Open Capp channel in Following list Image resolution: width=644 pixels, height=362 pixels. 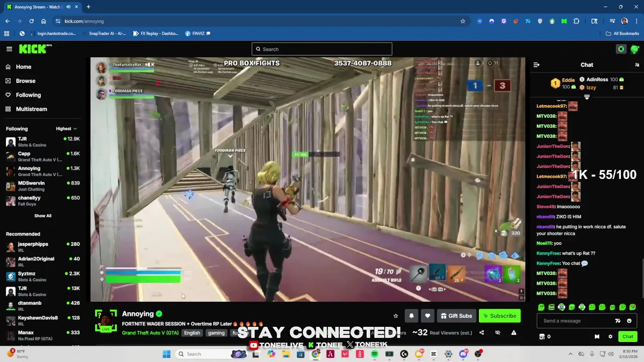[43, 156]
